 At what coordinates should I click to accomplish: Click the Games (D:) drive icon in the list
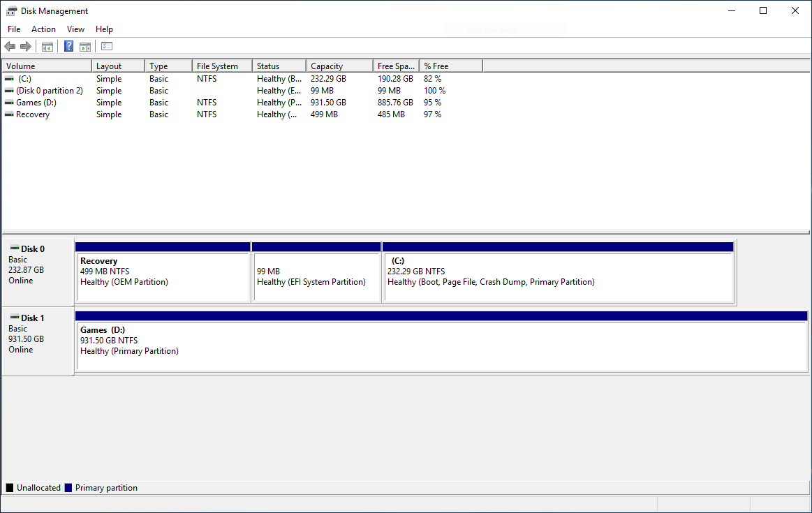click(x=9, y=102)
